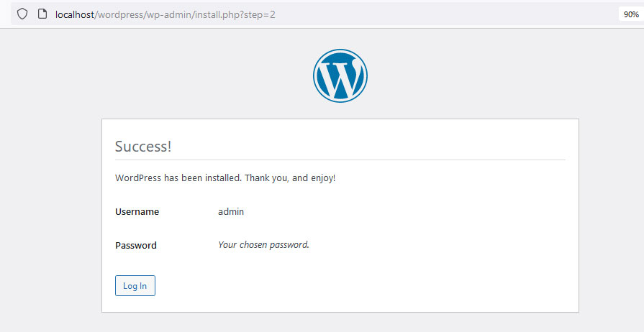Click the Log In button
The width and height of the screenshot is (644, 332).
click(135, 285)
